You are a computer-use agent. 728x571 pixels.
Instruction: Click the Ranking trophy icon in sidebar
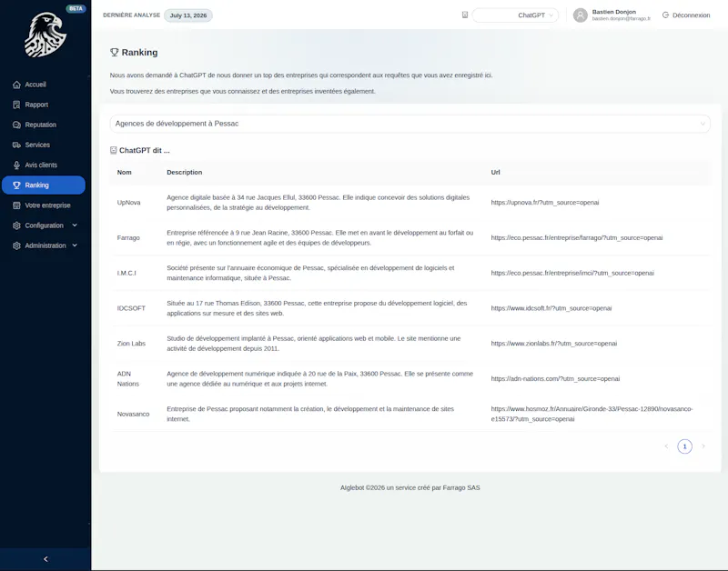click(16, 185)
